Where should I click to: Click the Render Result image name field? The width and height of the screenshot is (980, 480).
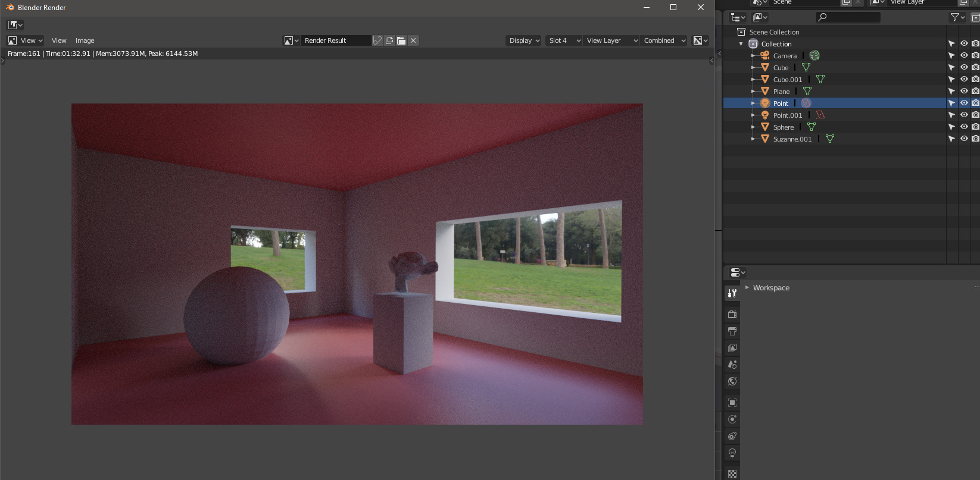click(336, 40)
